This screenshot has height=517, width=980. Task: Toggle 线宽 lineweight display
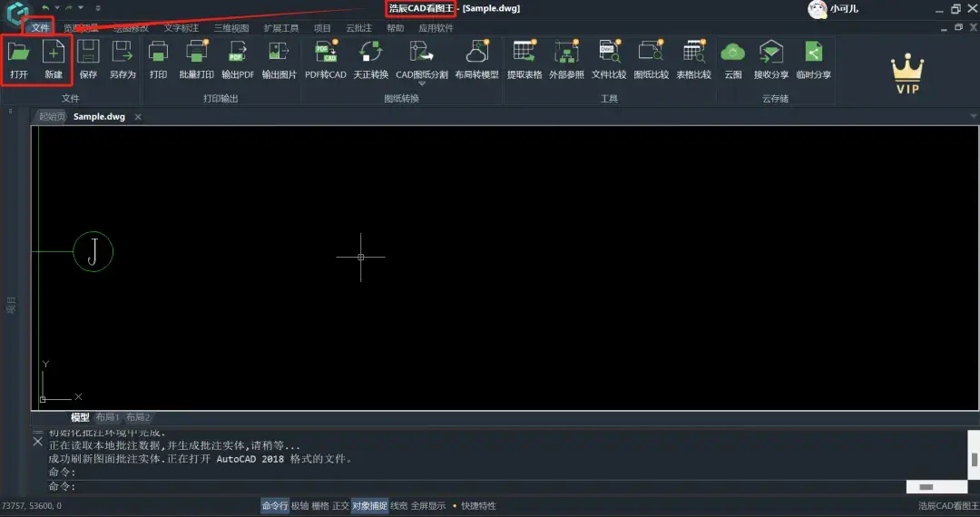[398, 506]
